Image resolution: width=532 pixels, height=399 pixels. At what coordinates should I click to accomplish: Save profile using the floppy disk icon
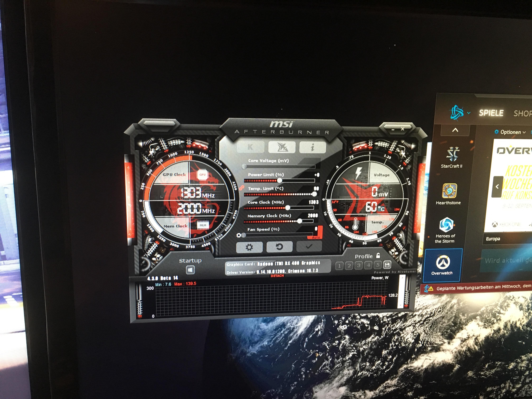[x=387, y=265]
